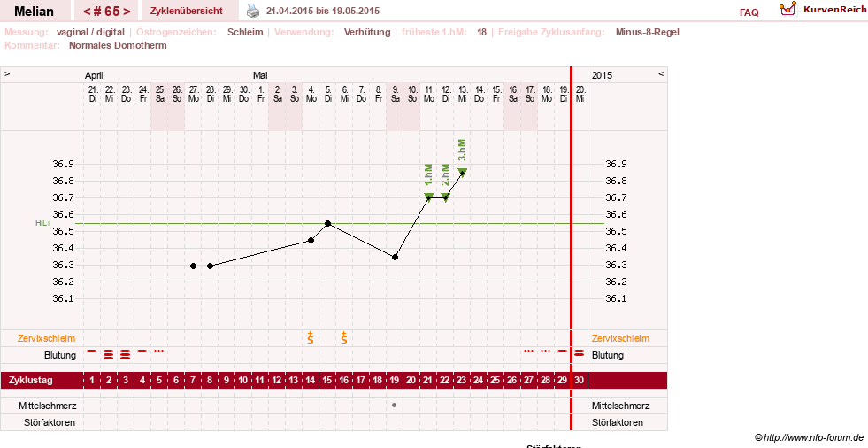Click the vaginal / digital measurement value
Screen dimensions: 868x448
click(x=90, y=32)
